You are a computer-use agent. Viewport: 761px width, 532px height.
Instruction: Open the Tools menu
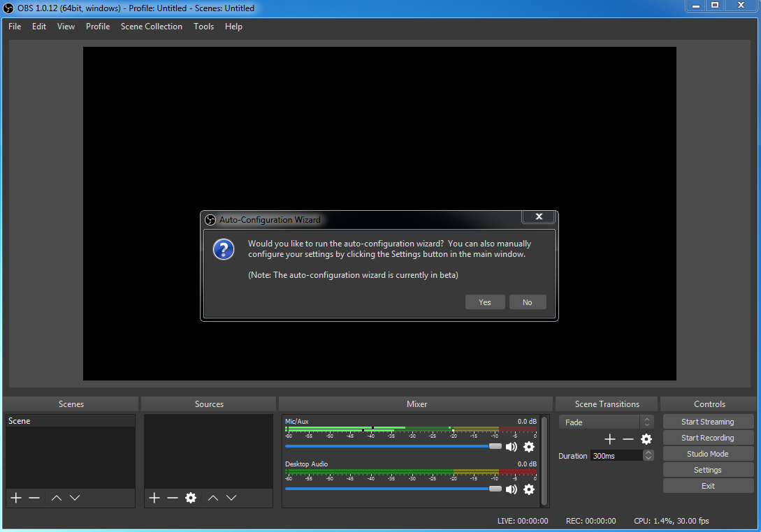pos(203,27)
